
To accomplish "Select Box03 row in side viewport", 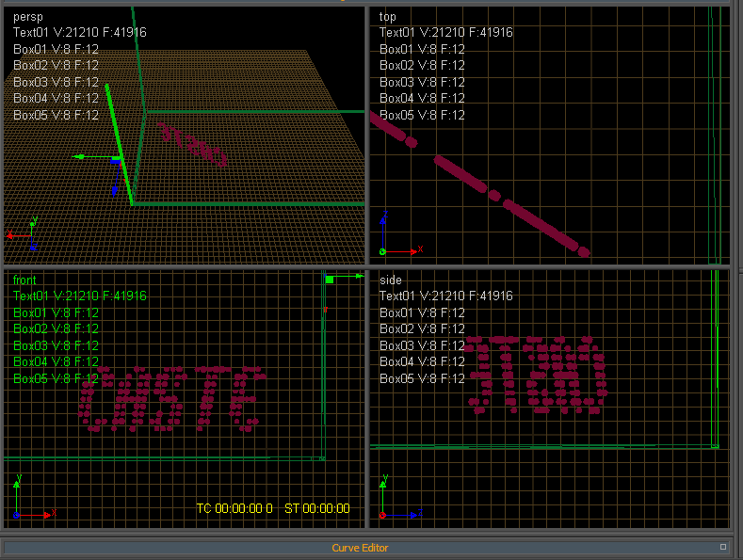I will click(x=422, y=345).
